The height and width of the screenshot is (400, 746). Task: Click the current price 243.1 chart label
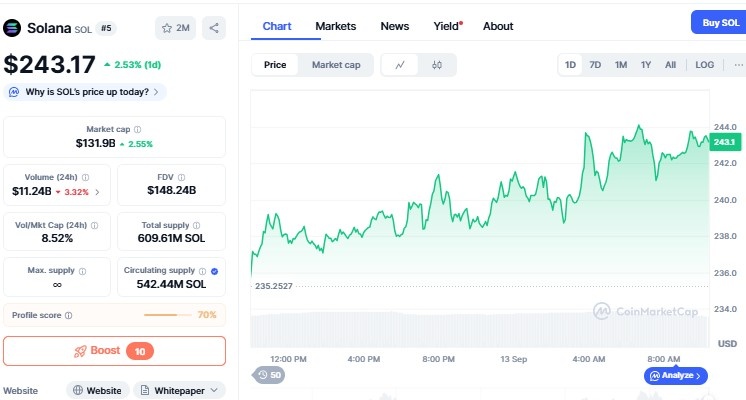click(725, 142)
